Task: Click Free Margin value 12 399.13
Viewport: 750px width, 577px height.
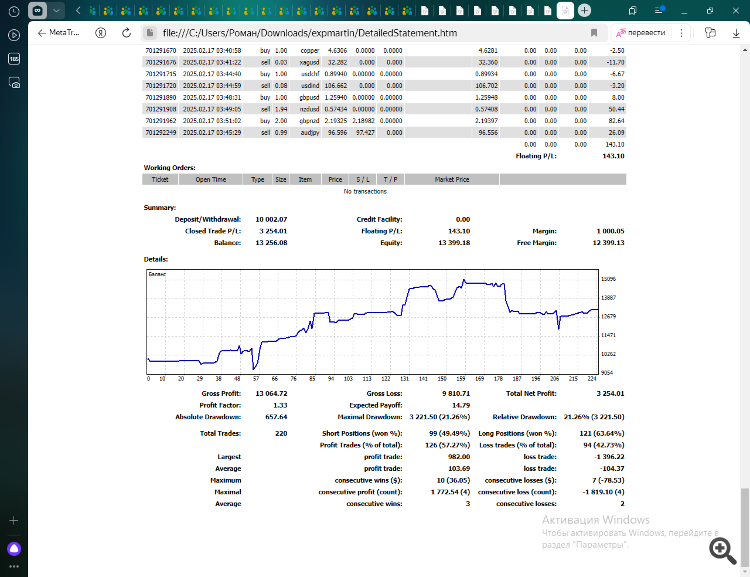Action: tap(608, 243)
